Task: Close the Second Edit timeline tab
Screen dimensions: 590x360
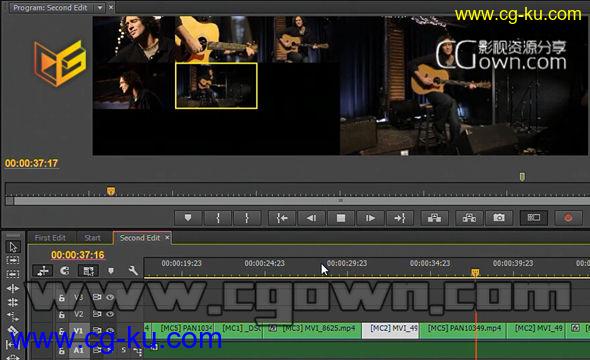Action: click(x=167, y=237)
